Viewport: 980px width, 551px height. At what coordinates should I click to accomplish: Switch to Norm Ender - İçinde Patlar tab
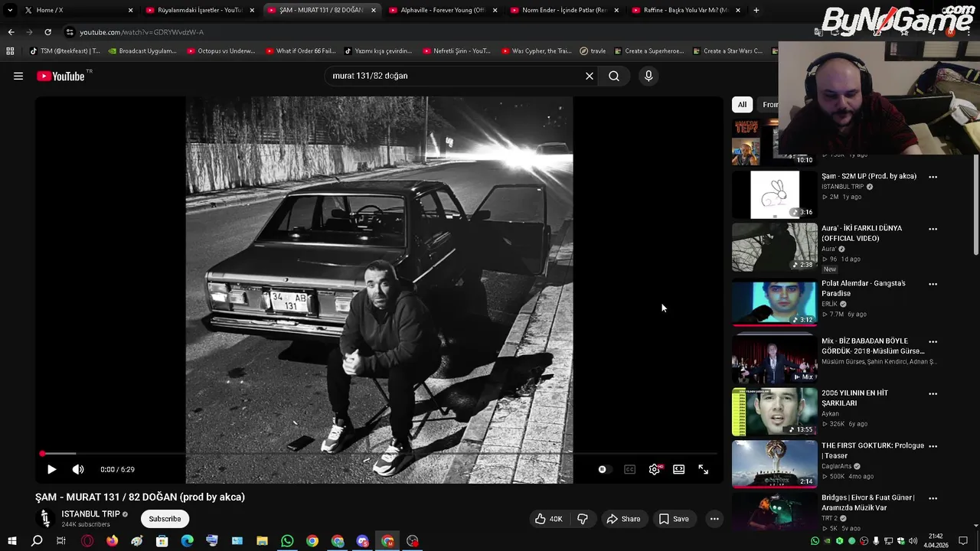(564, 10)
